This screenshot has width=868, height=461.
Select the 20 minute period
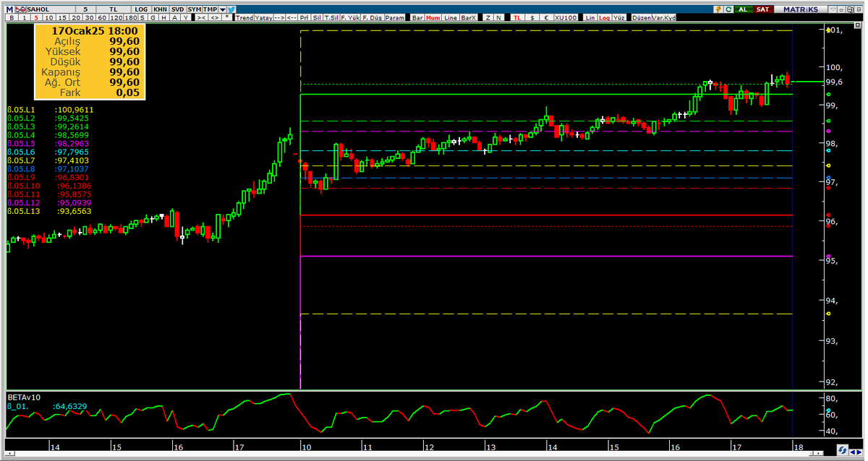pos(76,17)
